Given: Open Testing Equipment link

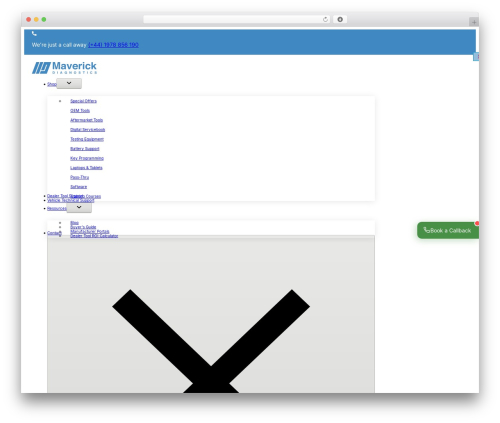Looking at the screenshot, I should (x=87, y=139).
